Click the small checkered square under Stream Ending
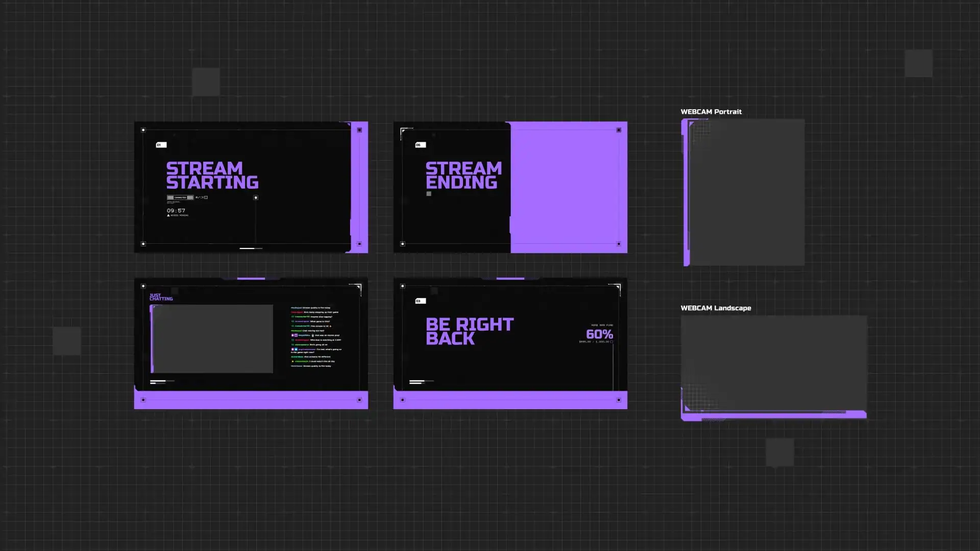Viewport: 980px width, 551px height. coord(429,194)
